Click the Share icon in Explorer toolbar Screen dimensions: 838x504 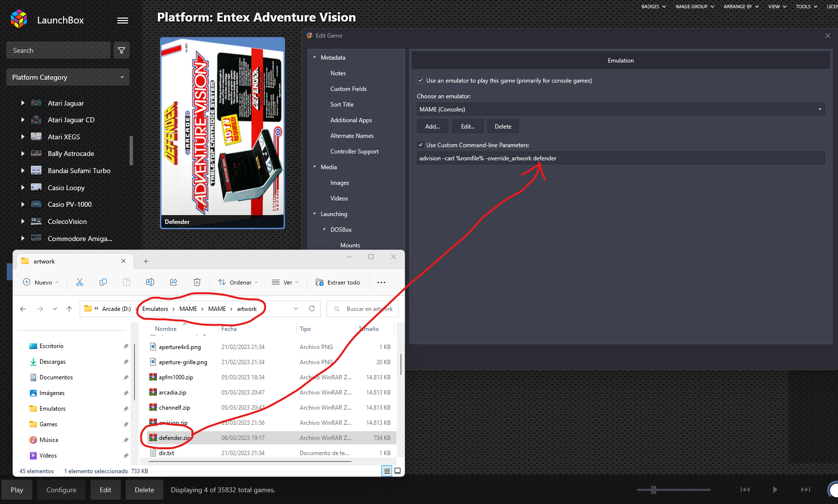tap(174, 282)
